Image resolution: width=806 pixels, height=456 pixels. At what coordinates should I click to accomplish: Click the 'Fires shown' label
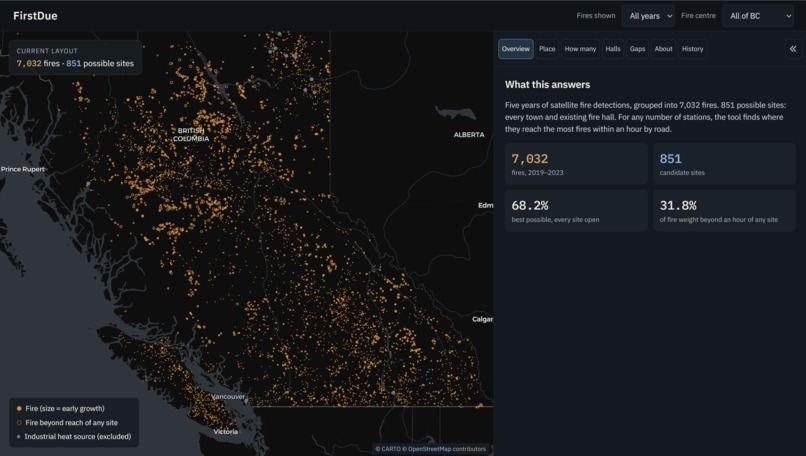point(596,16)
